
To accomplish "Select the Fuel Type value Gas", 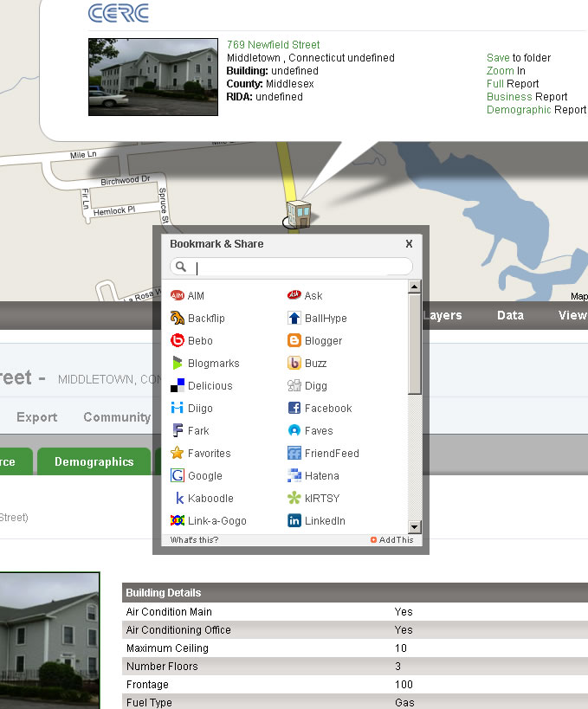I will pos(404,703).
